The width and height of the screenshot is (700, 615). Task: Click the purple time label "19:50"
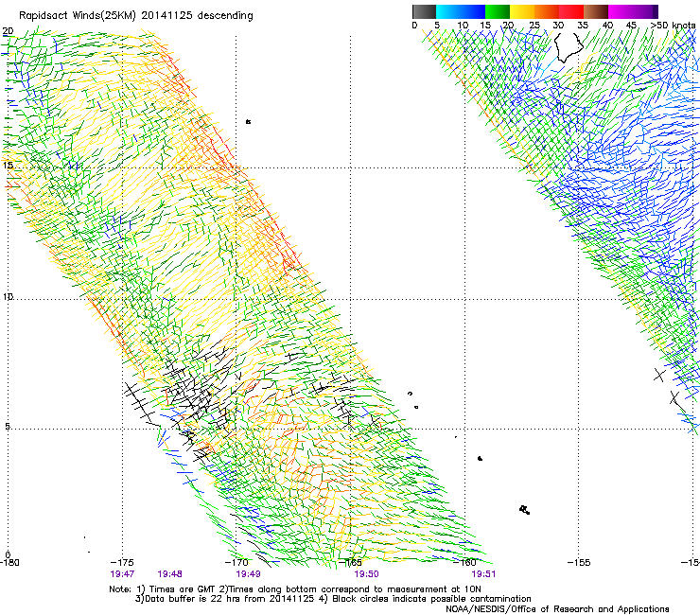(x=366, y=574)
